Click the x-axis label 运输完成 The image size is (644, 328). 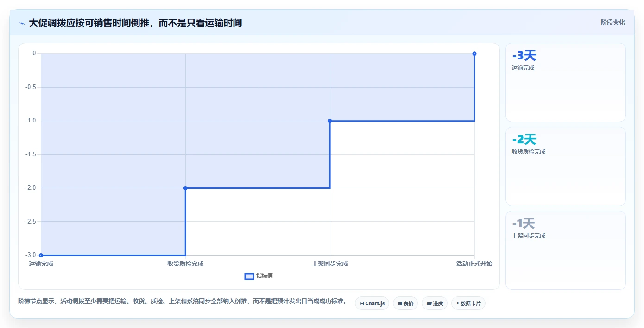pyautogui.click(x=41, y=264)
